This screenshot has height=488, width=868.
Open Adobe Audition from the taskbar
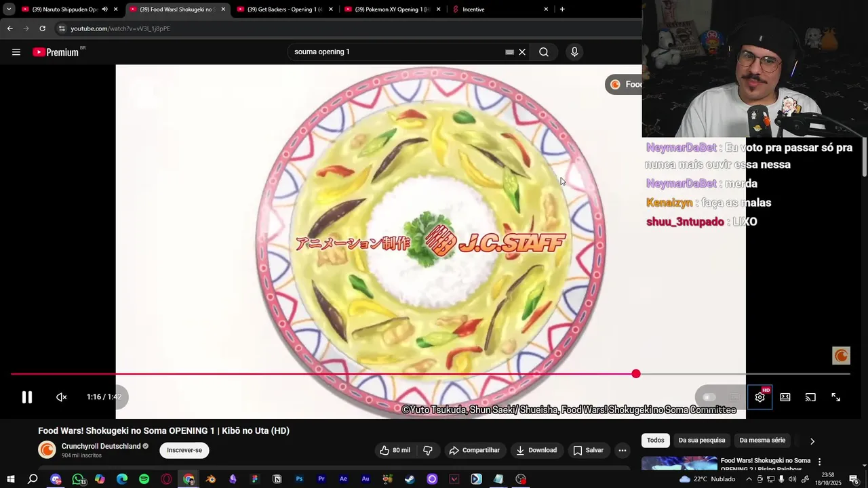pyautogui.click(x=366, y=479)
